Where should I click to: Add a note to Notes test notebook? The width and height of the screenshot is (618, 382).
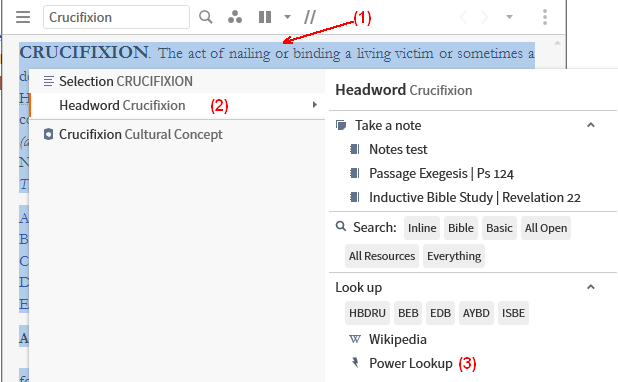(x=398, y=149)
